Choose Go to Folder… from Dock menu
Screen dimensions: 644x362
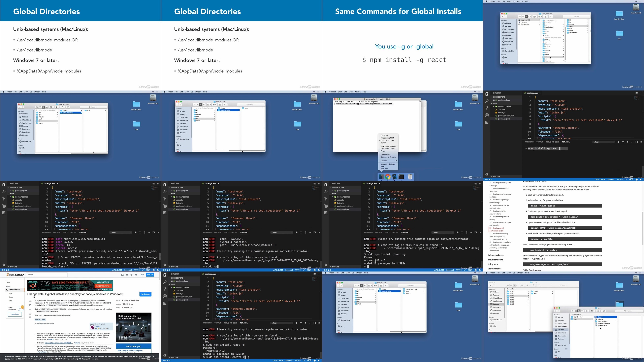tap(388, 155)
